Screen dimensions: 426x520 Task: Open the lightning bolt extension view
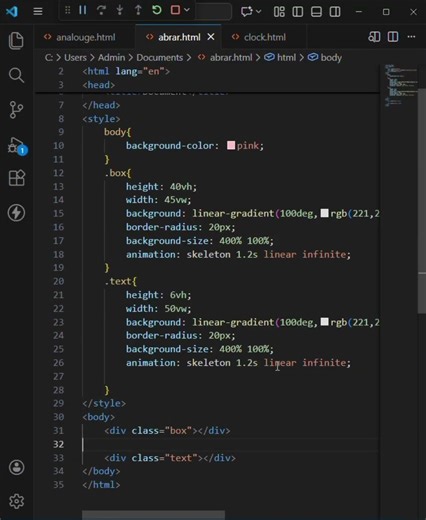(16, 213)
